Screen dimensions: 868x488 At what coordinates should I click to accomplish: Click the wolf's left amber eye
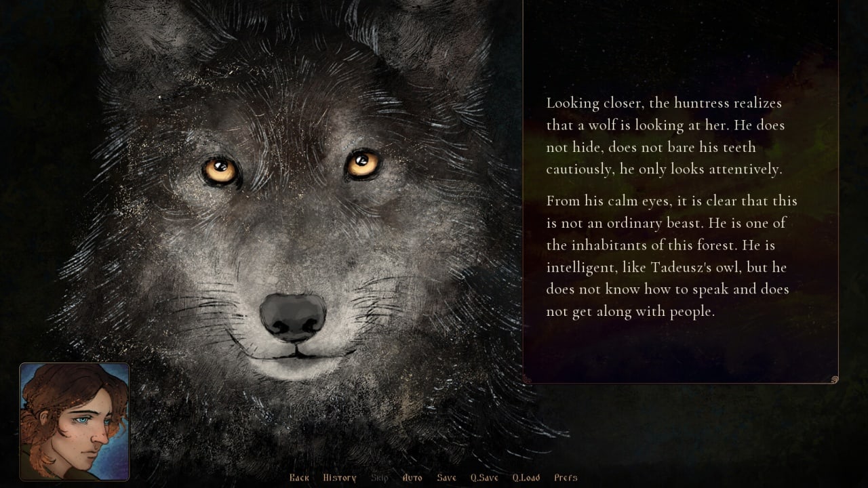coord(220,169)
